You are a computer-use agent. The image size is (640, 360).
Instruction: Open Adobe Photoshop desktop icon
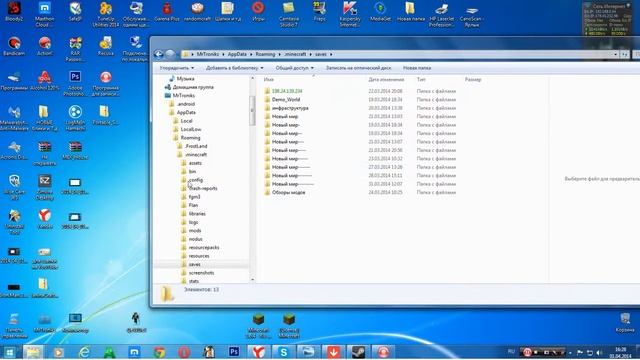[75, 83]
